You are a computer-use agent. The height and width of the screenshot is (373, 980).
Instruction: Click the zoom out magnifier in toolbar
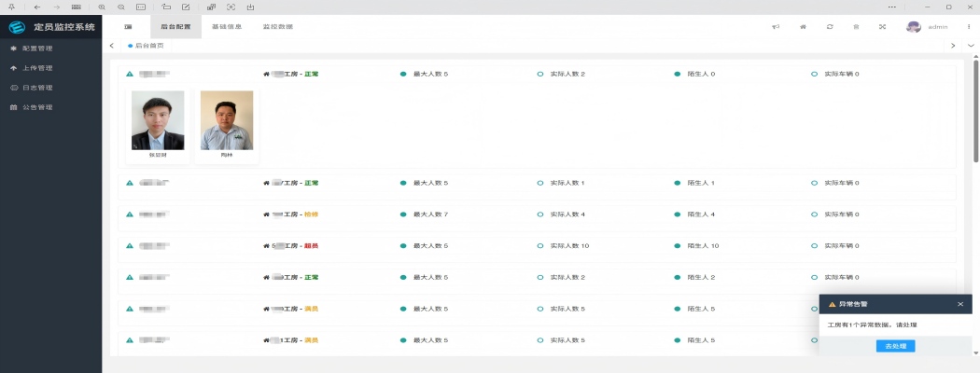coord(121,7)
